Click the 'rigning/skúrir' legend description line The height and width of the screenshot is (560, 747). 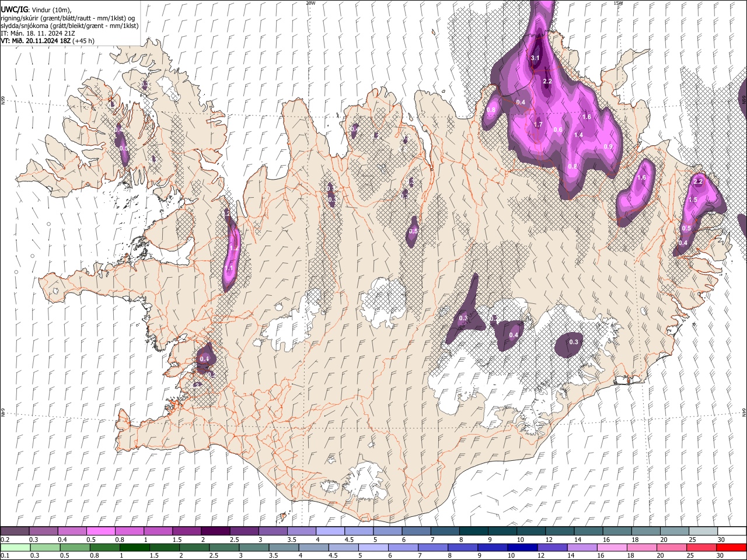tap(68, 18)
